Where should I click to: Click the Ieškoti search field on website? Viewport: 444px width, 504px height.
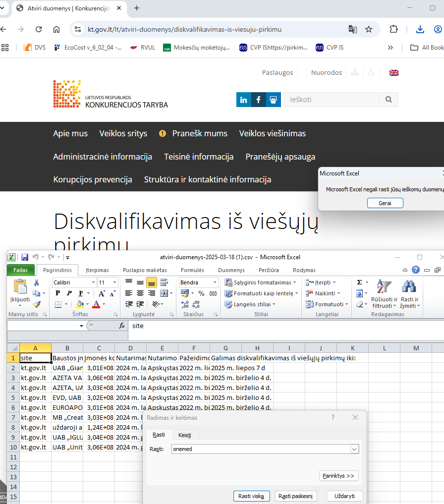331,100
